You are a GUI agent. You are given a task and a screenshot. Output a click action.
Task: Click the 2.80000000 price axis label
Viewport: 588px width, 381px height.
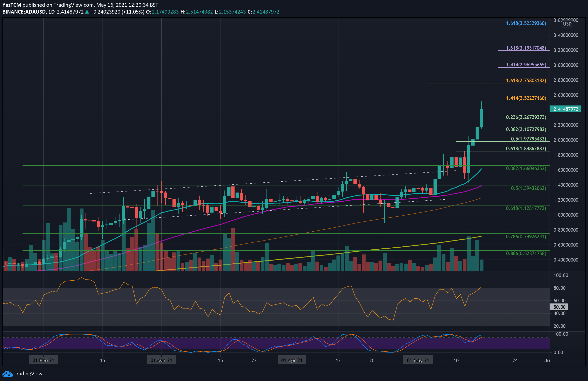point(566,80)
